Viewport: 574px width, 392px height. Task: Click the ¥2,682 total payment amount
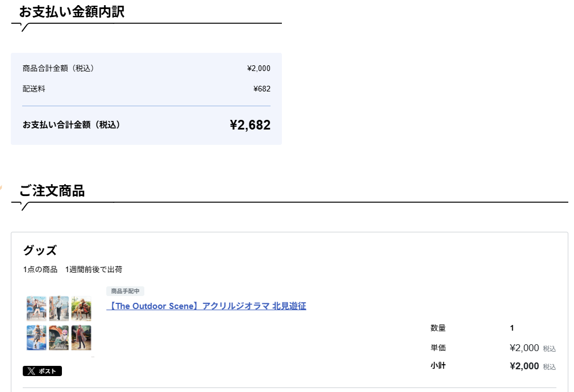[x=250, y=125]
